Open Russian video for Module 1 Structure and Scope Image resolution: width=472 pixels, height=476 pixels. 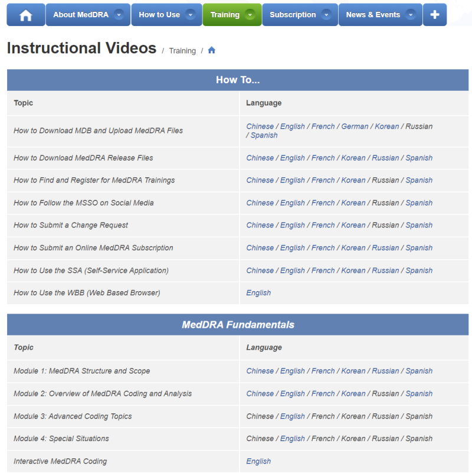[385, 371]
